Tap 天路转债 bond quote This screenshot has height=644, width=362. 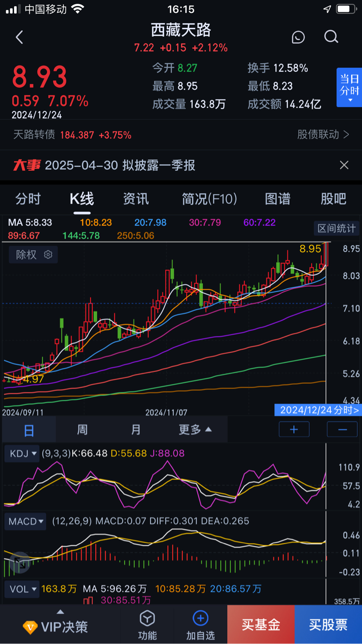72,135
